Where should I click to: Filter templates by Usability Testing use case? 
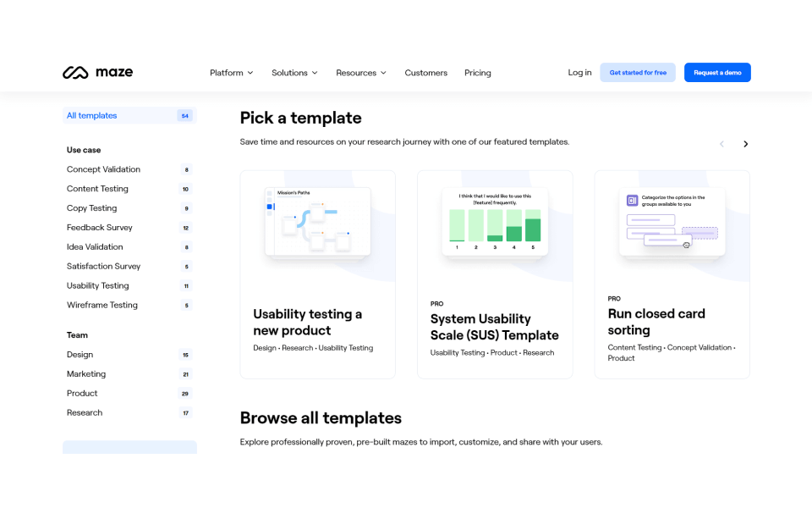click(x=96, y=285)
